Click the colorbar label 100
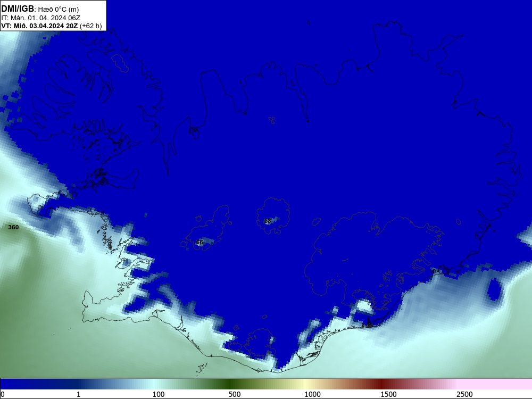532x399 pixels. click(159, 394)
